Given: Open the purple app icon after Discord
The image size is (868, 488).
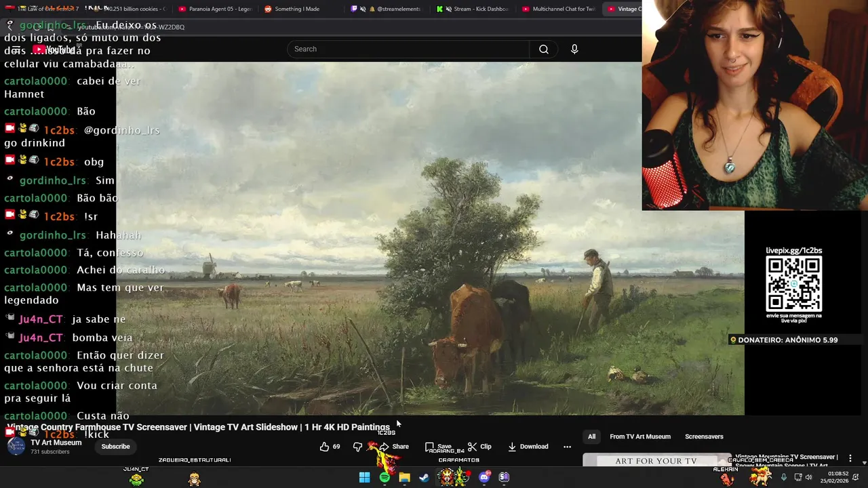Looking at the screenshot, I should [x=504, y=478].
